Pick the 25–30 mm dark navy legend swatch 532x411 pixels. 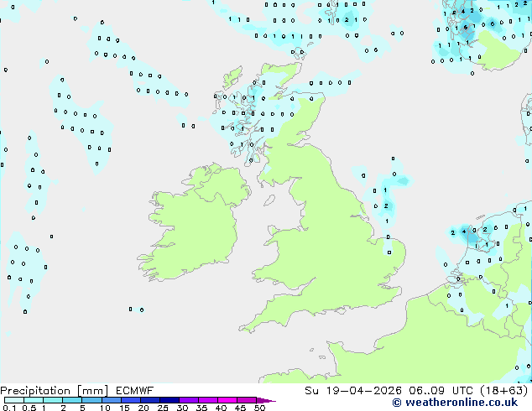coord(170,400)
